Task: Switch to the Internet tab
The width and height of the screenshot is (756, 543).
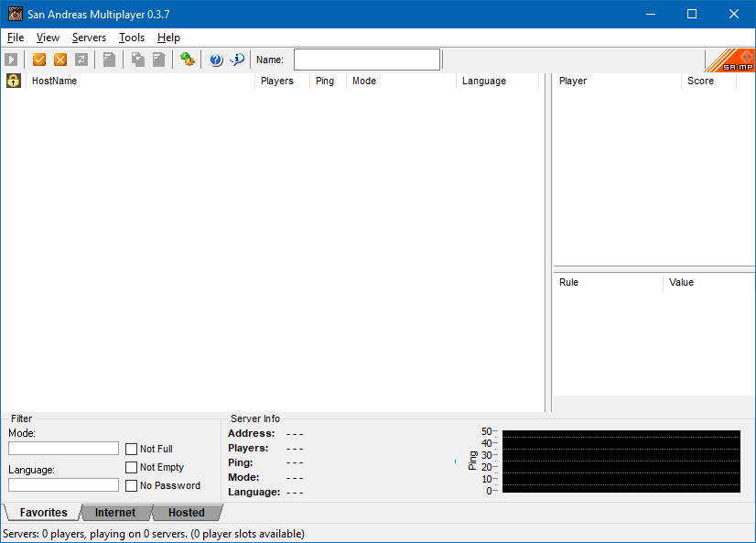Action: tap(115, 512)
